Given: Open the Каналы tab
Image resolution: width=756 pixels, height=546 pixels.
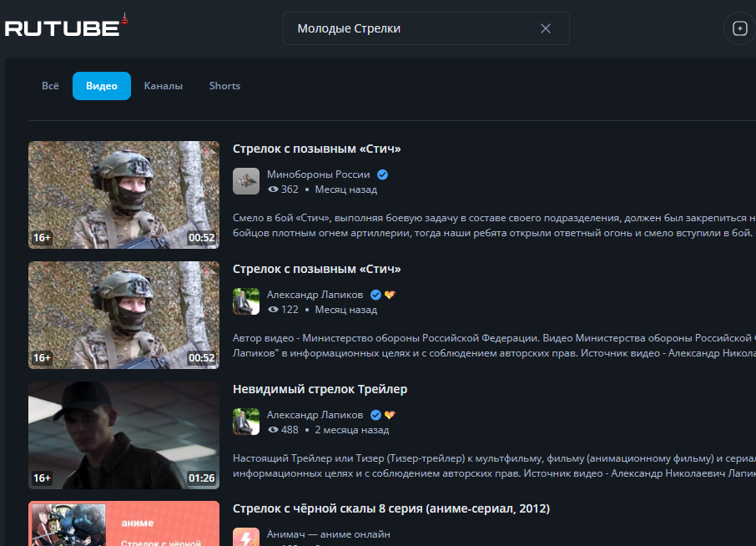Looking at the screenshot, I should (164, 86).
